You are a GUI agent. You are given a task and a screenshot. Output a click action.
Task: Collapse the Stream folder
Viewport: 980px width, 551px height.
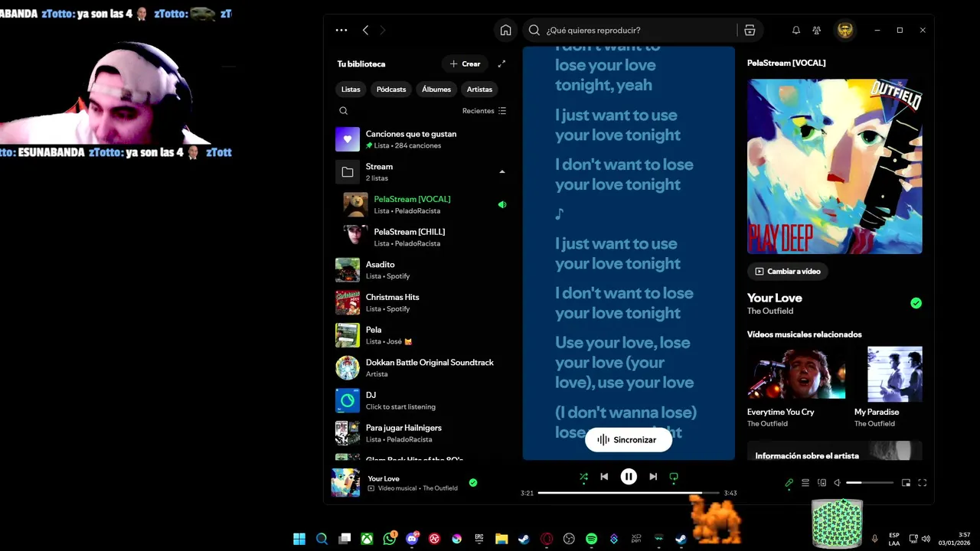click(x=502, y=172)
